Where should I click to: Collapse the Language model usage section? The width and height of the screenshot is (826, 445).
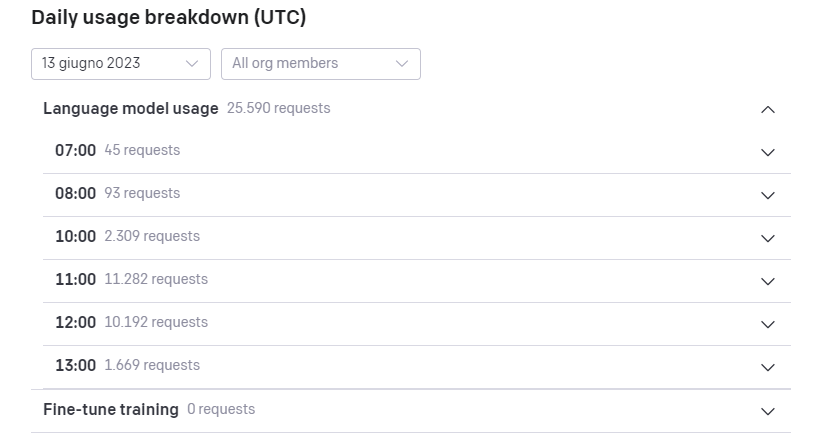[x=768, y=109]
